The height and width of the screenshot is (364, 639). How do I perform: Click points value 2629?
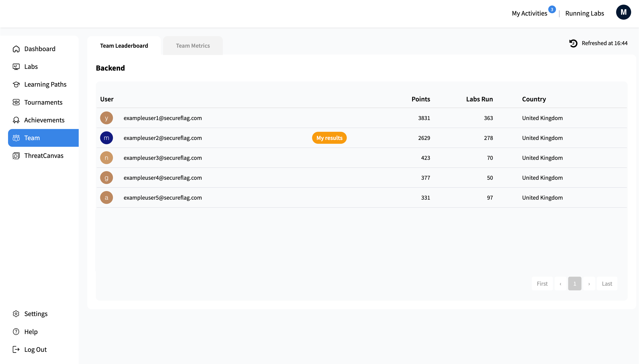point(424,138)
